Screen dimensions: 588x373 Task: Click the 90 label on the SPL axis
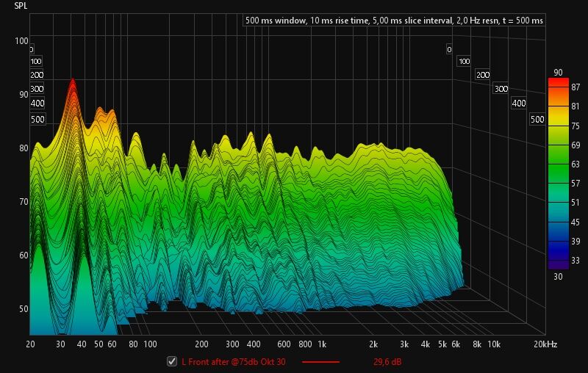[x=24, y=95]
